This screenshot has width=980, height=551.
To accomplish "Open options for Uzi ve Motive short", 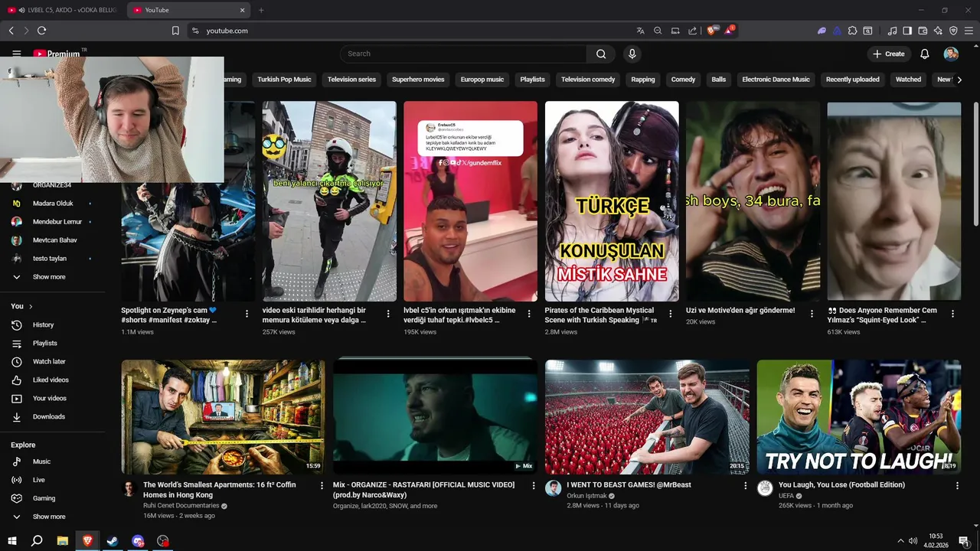I will 812,314.
